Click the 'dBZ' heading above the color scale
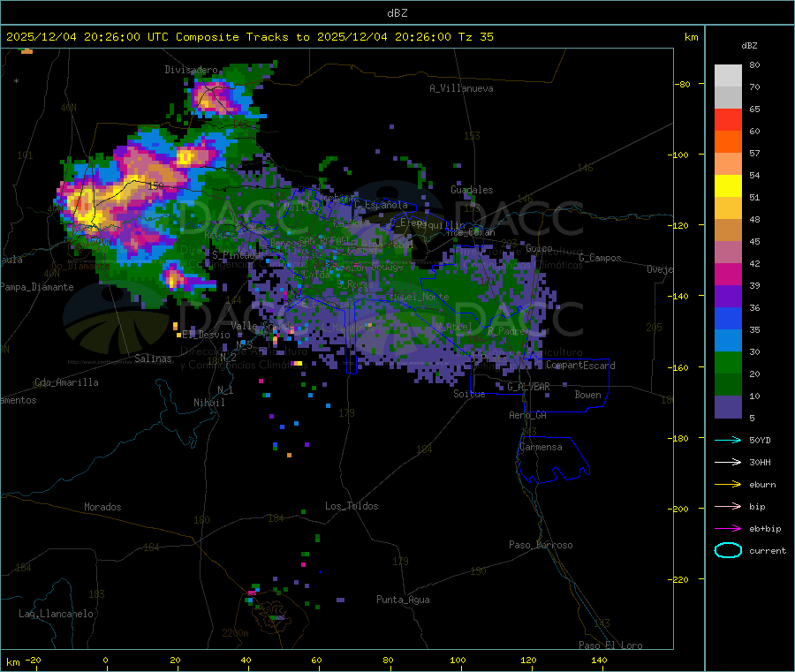Image resolution: width=795 pixels, height=672 pixels. [749, 46]
